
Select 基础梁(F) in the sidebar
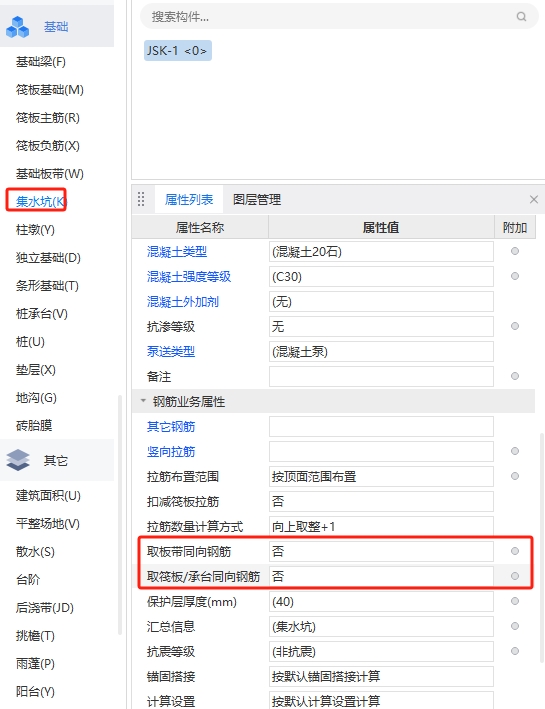41,61
